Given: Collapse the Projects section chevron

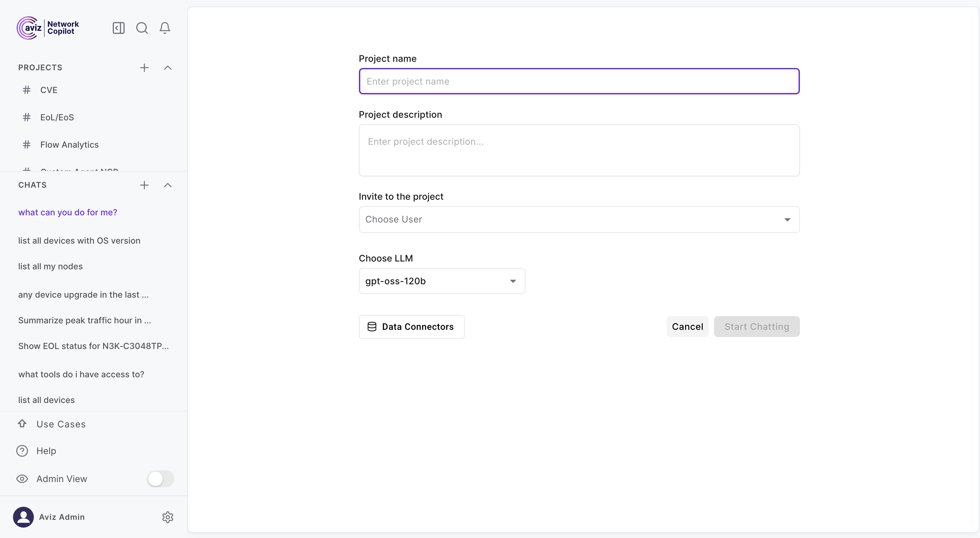Looking at the screenshot, I should pyautogui.click(x=168, y=68).
